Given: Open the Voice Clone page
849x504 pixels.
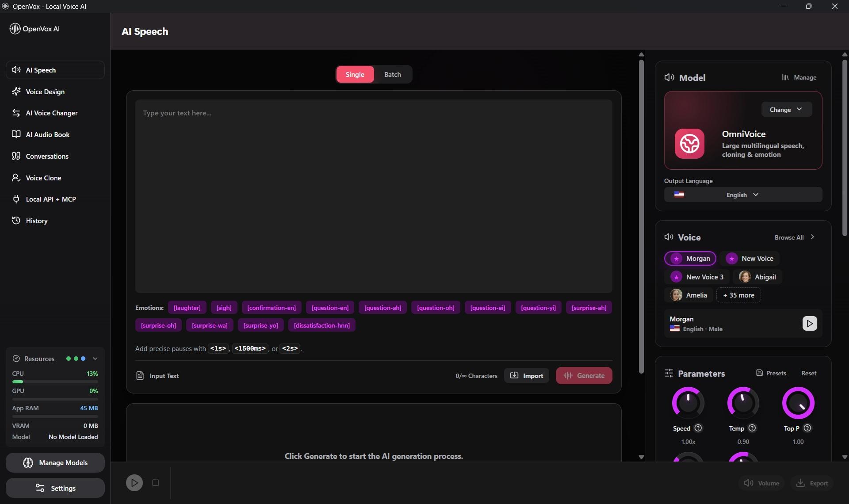Looking at the screenshot, I should click(x=55, y=178).
